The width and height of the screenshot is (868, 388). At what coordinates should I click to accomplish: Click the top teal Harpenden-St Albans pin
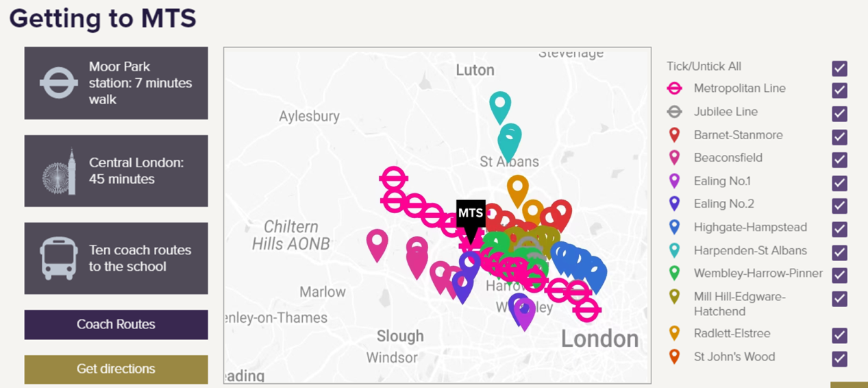(500, 108)
